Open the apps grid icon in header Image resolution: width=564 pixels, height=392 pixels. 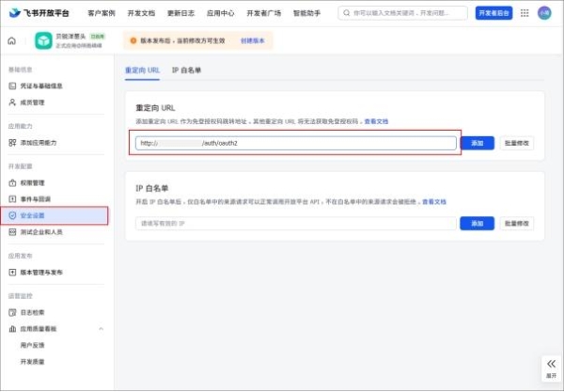[x=525, y=13]
